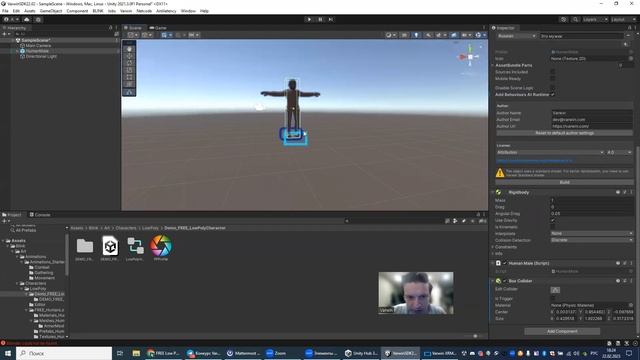Click the Play button

click(309, 19)
